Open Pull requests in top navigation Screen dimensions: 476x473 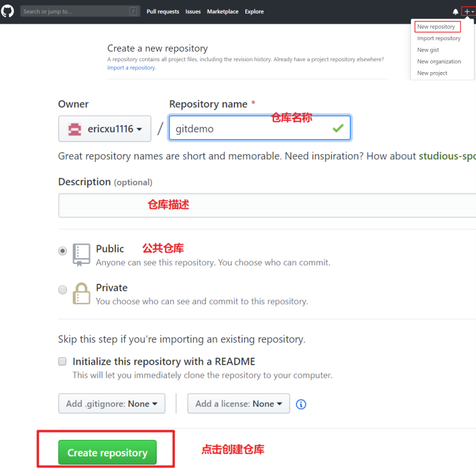point(162,11)
